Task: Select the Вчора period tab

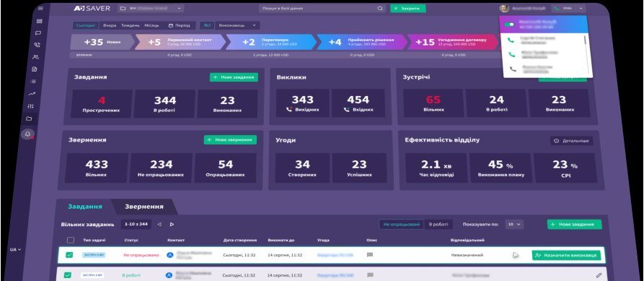Action: (x=110, y=25)
